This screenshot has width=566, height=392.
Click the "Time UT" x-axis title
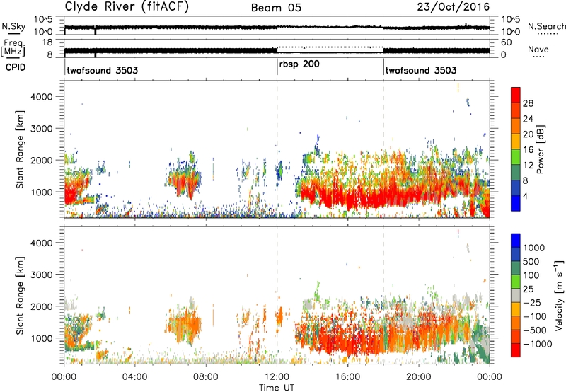277,388
